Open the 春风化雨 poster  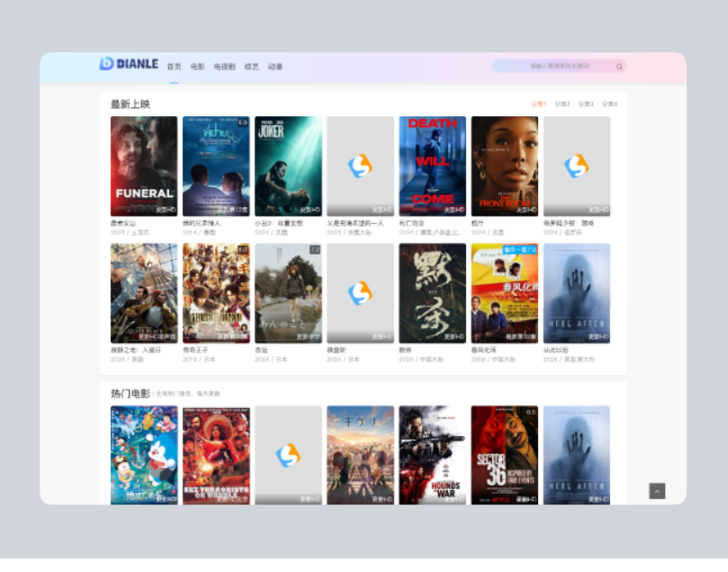pos(505,293)
